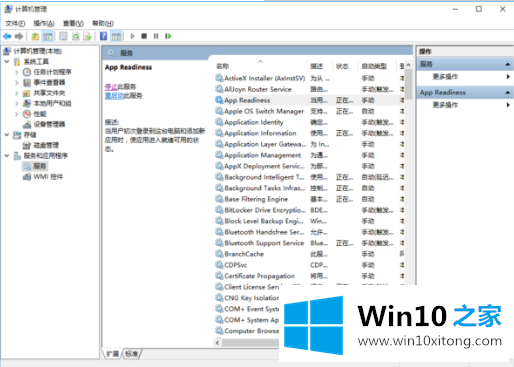Select 事件查看器 tree item
This screenshot has height=367, width=514.
(49, 82)
